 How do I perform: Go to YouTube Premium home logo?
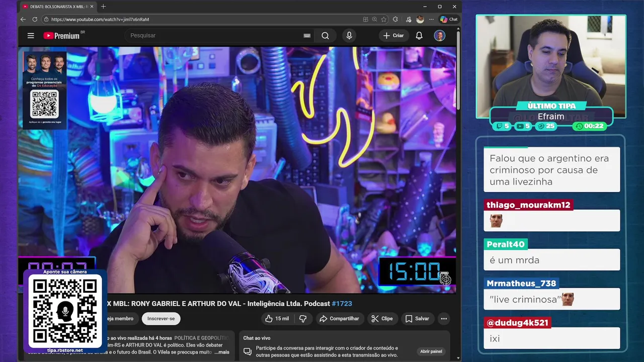[61, 36]
